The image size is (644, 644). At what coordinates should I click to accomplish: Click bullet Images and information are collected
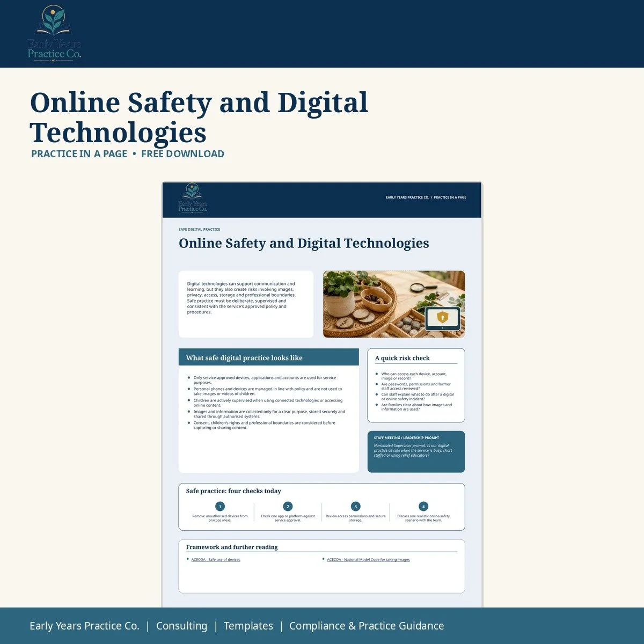(269, 414)
